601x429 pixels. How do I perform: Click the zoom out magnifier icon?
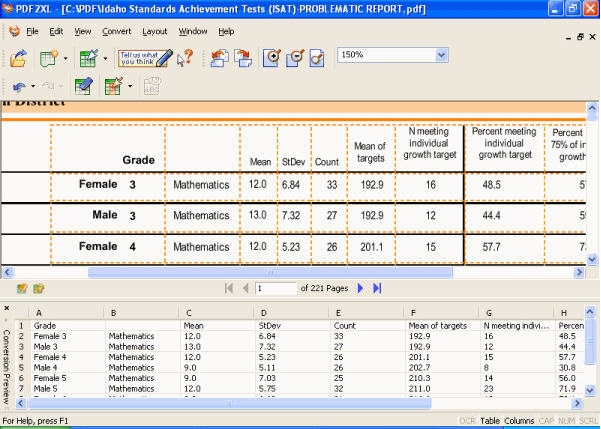tap(293, 58)
